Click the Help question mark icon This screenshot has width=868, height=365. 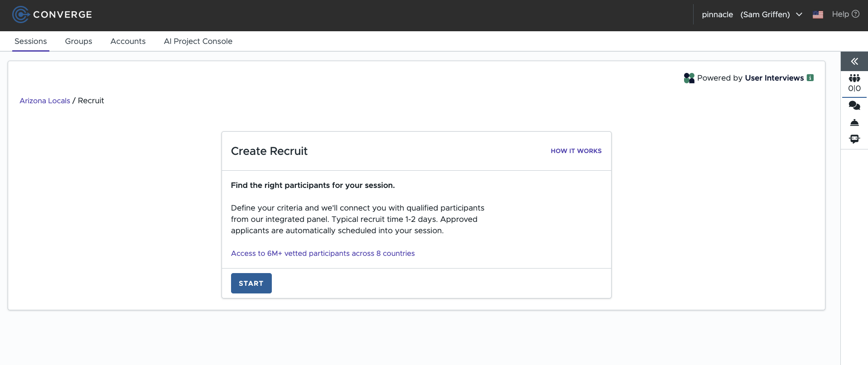click(855, 14)
